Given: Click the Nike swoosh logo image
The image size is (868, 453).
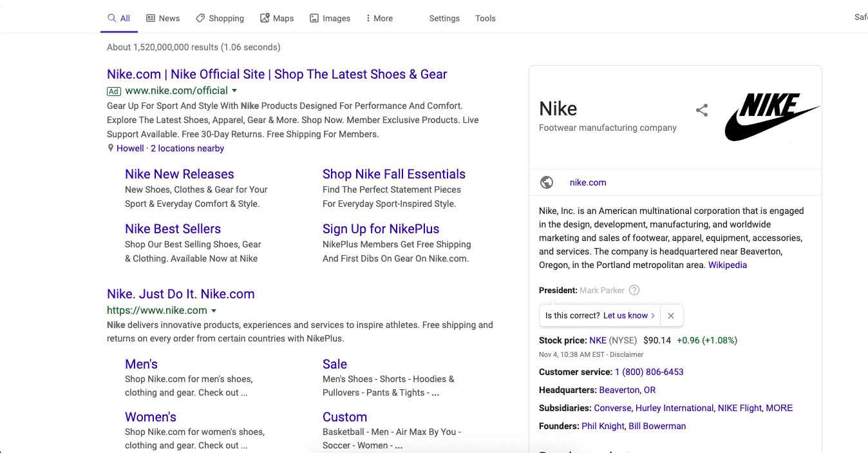Looking at the screenshot, I should 772,116.
